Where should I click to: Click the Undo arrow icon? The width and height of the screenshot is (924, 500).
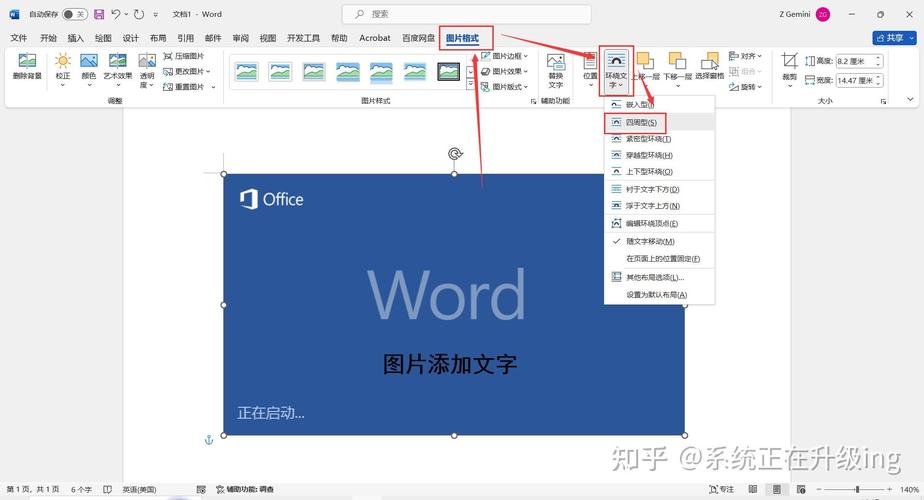(x=116, y=14)
